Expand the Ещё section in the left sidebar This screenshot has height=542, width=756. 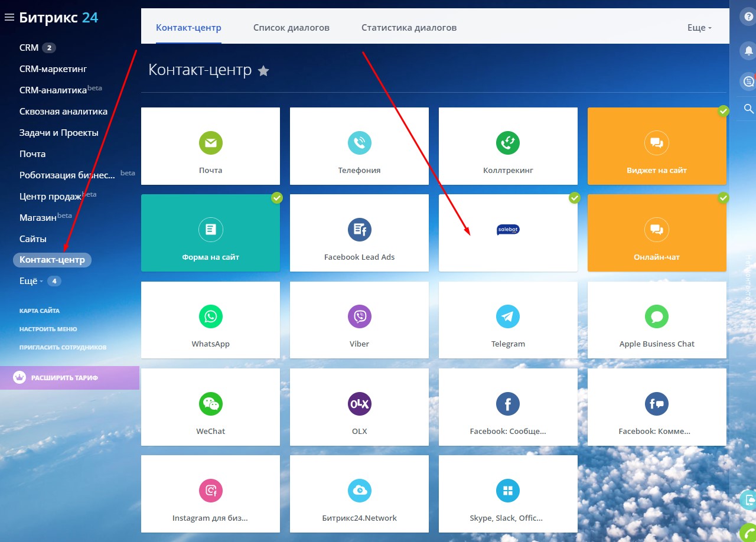coord(31,281)
